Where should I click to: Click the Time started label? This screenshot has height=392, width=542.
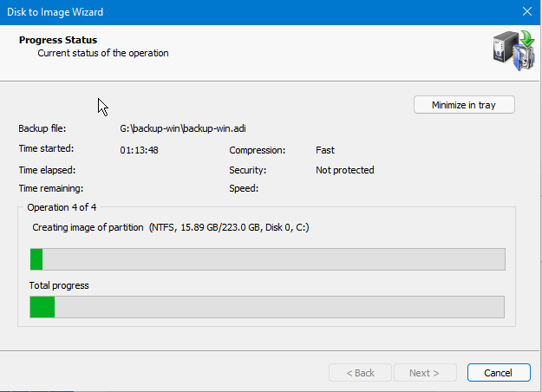[46, 148]
